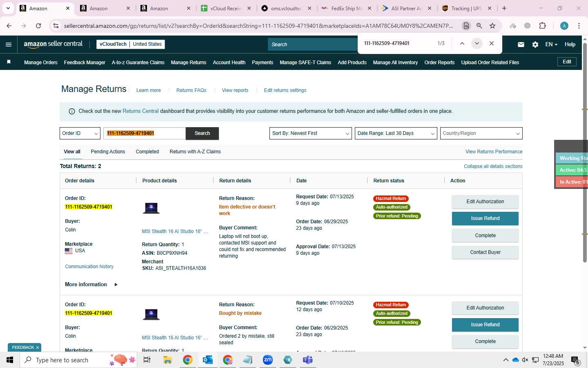Image resolution: width=588 pixels, height=368 pixels.
Task: Open Edit returns settings link
Action: pyautogui.click(x=285, y=90)
